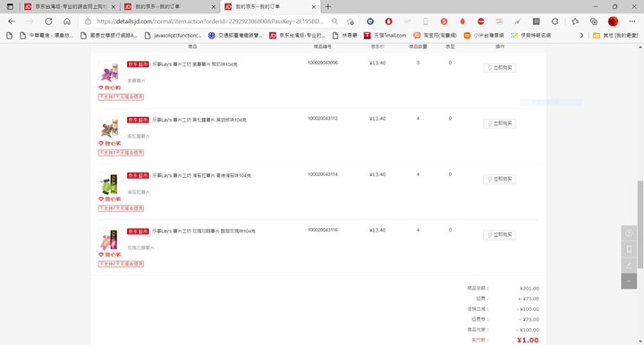The height and width of the screenshot is (345, 644).
Task: Click the scrollbar up arrow
Action: point(640,47)
